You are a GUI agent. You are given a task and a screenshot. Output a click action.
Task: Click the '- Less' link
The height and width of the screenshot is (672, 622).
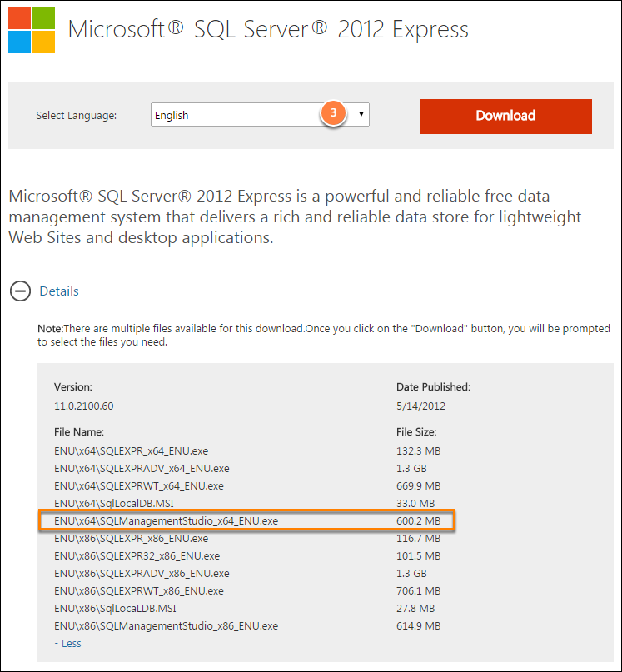(67, 644)
